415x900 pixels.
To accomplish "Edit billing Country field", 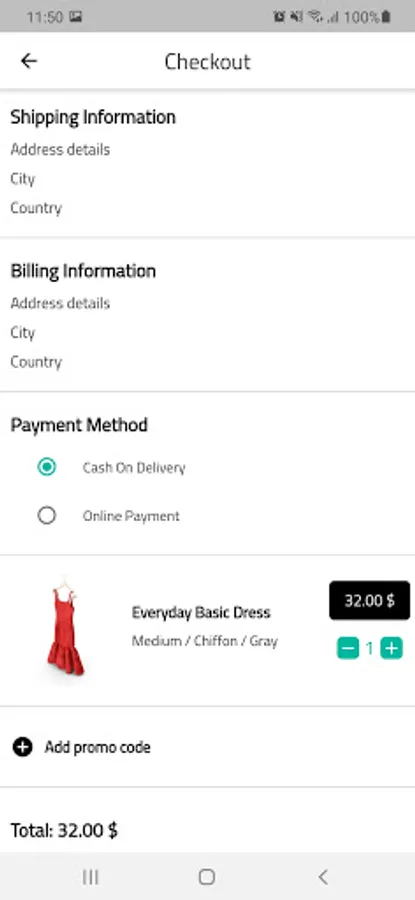I will click(36, 362).
